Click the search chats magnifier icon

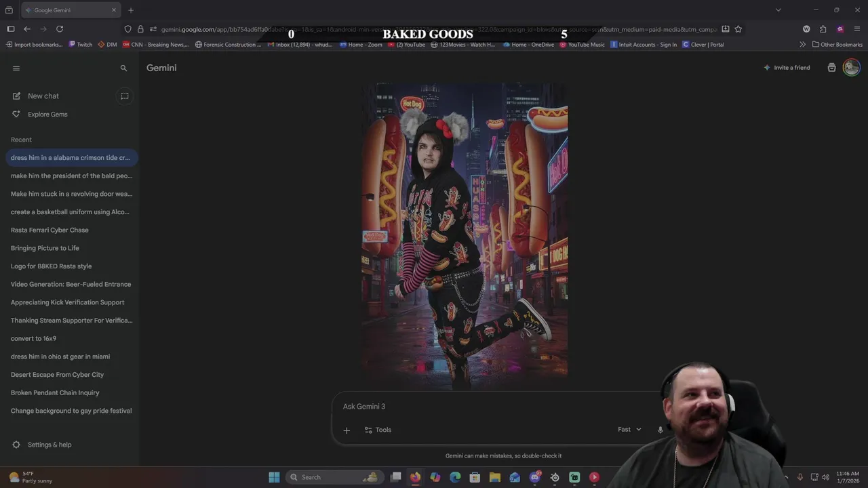123,68
